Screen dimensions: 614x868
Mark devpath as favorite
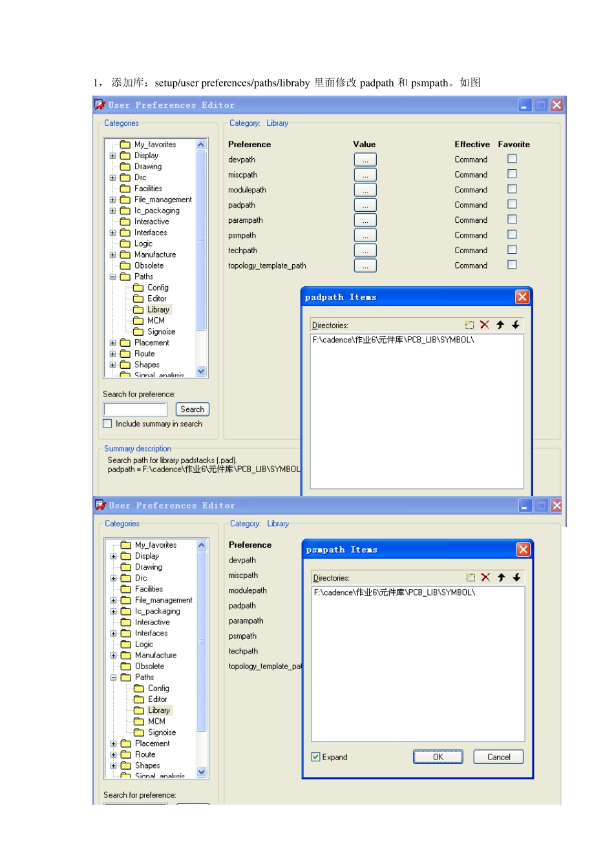pos(512,158)
